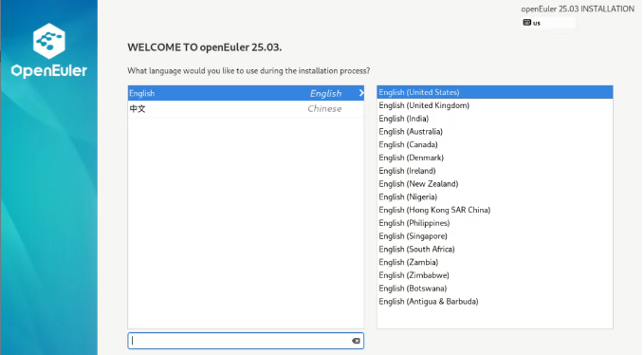Open the us keyboard layout indicator
Screen dimensions: 644x355
[x=548, y=23]
